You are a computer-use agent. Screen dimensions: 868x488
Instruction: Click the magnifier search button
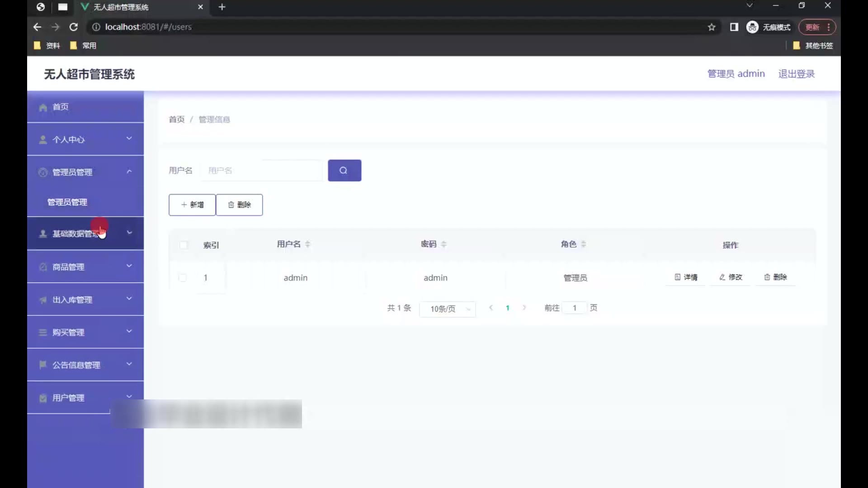pos(344,170)
